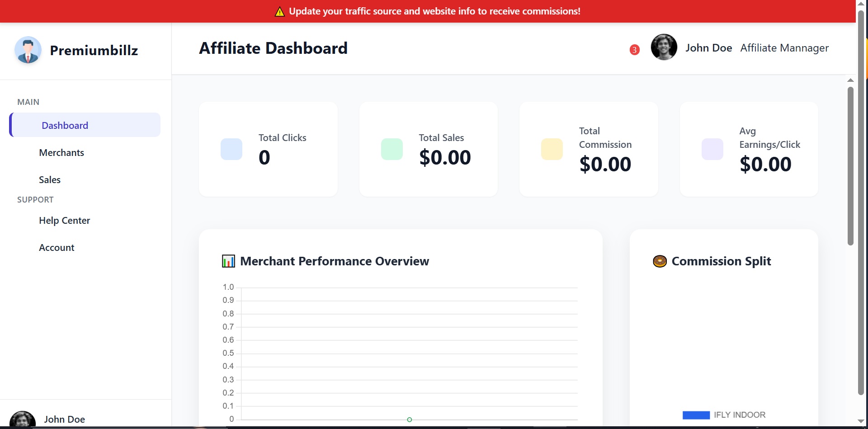Open the notification badge showing 3
Viewport: 868px width, 429px height.
click(634, 50)
